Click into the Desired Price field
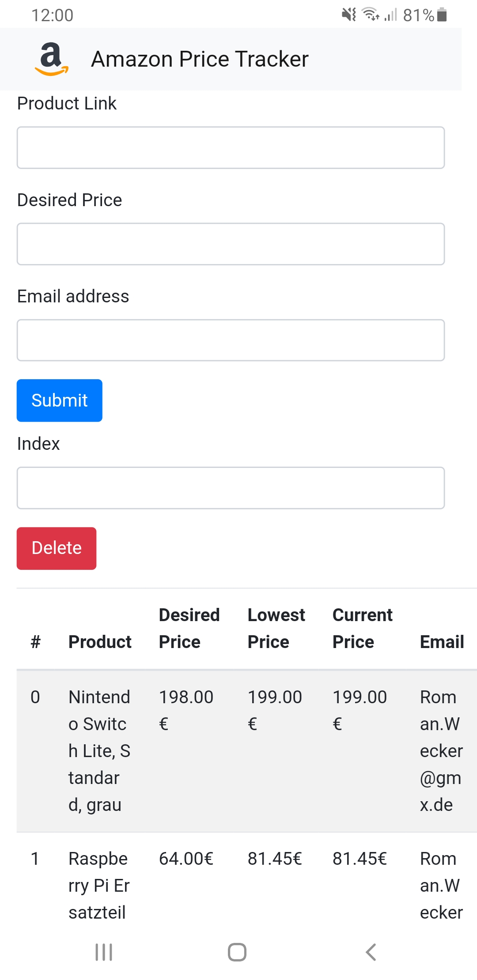This screenshot has width=477, height=980. point(231,244)
